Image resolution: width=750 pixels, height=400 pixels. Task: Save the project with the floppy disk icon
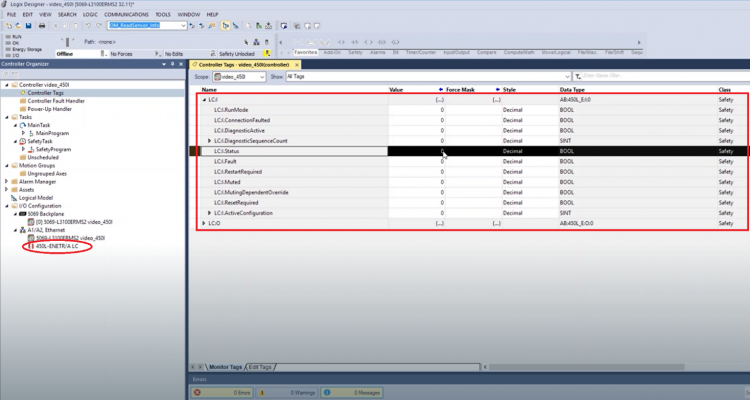(28, 25)
